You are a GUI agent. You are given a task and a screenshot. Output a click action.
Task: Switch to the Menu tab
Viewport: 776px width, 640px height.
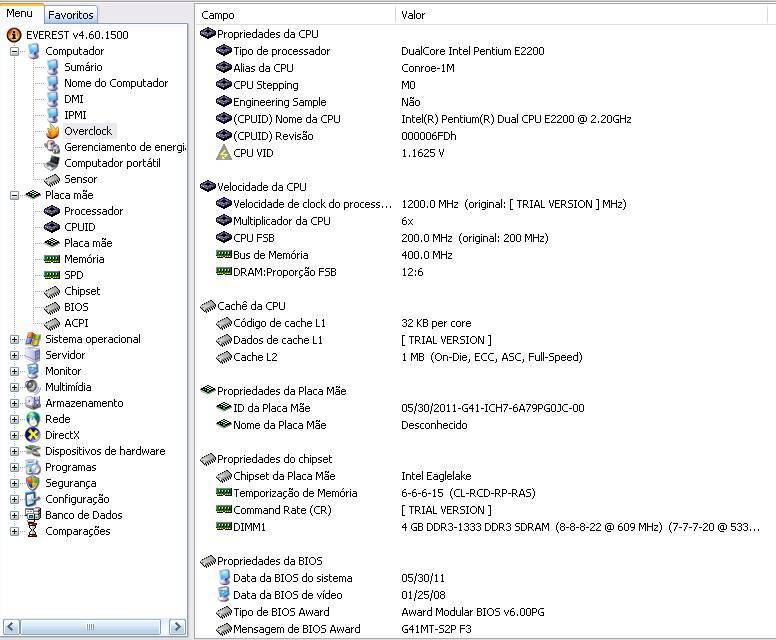coord(20,13)
